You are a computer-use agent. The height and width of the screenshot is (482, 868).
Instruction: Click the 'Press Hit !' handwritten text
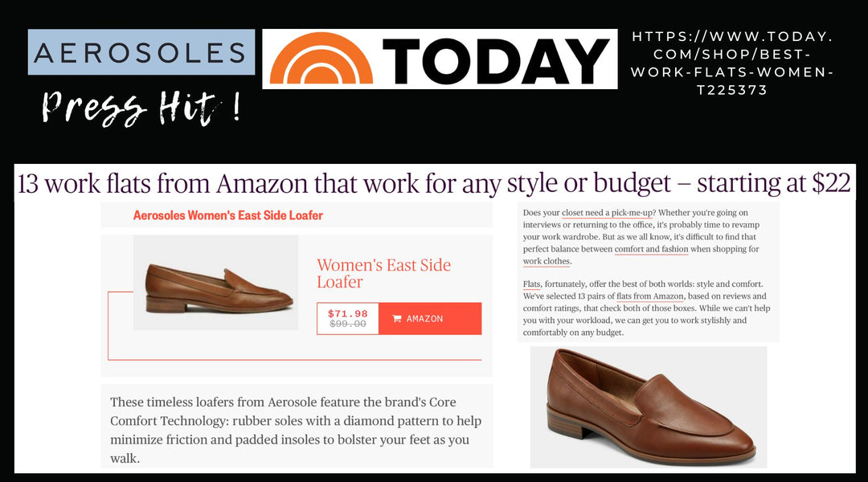click(x=141, y=107)
